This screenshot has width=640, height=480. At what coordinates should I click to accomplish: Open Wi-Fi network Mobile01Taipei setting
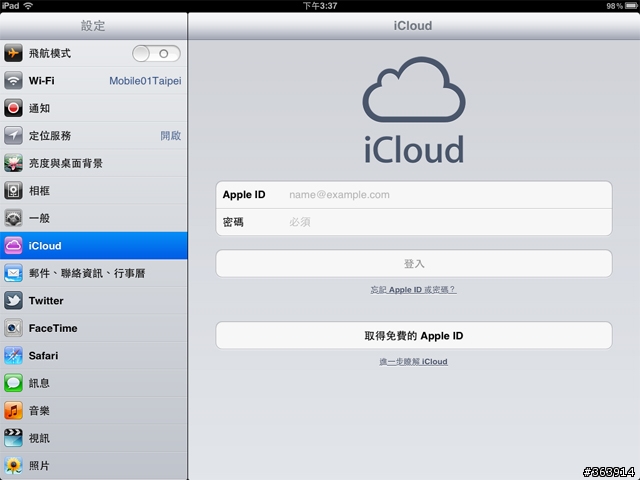pos(93,80)
